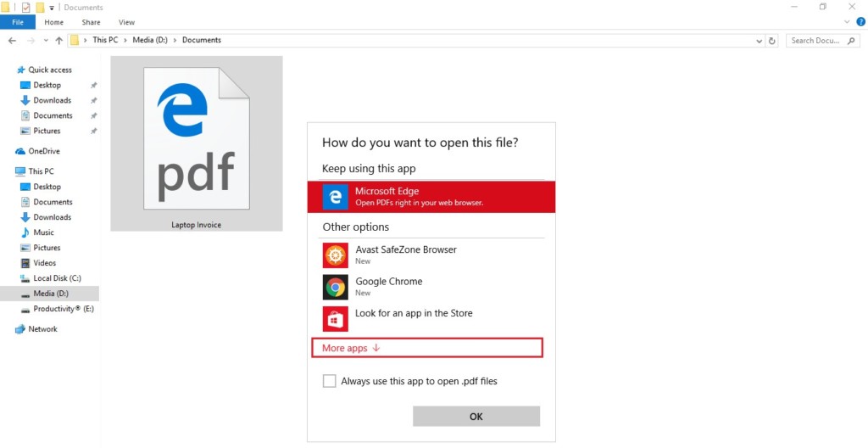The image size is (868, 448).
Task: Open Local Disk (C:)
Action: point(57,278)
